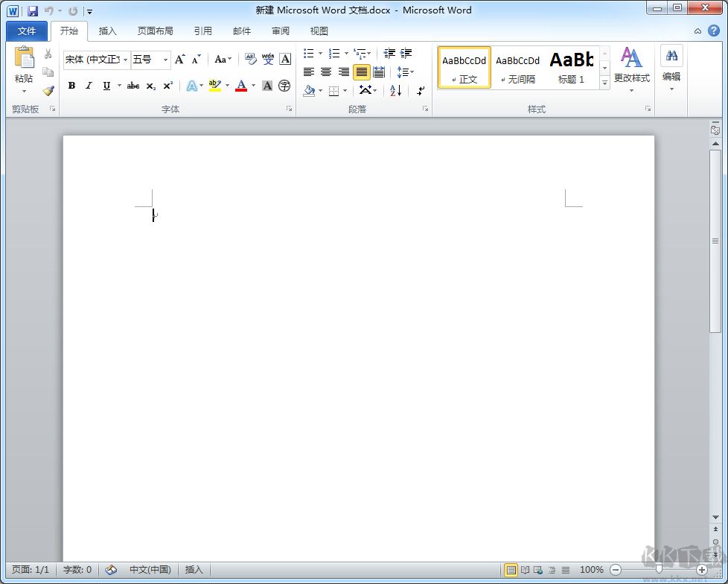The height and width of the screenshot is (584, 728).
Task: Click the show paragraph marks icon
Action: pyautogui.click(x=419, y=90)
